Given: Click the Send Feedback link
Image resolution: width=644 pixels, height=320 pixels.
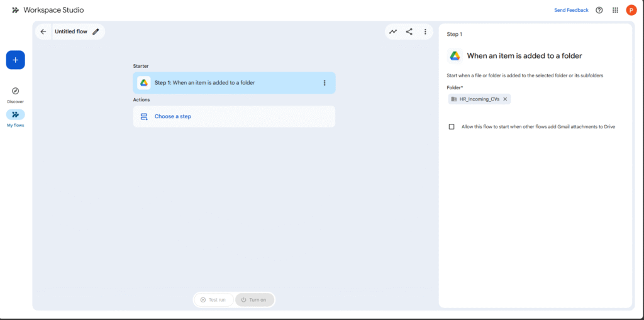Looking at the screenshot, I should pyautogui.click(x=571, y=10).
